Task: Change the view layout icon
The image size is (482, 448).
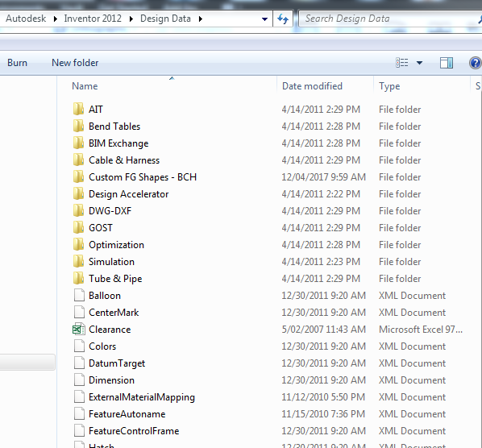Action: [x=401, y=63]
